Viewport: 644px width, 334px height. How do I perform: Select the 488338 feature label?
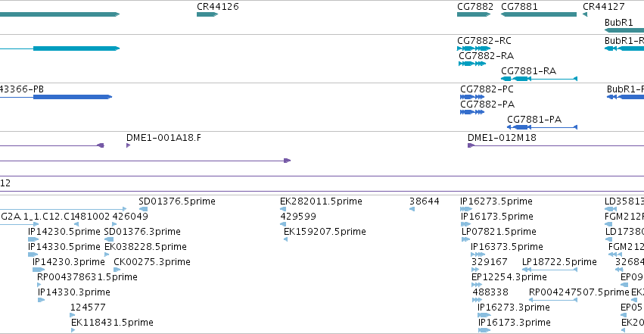click(490, 292)
